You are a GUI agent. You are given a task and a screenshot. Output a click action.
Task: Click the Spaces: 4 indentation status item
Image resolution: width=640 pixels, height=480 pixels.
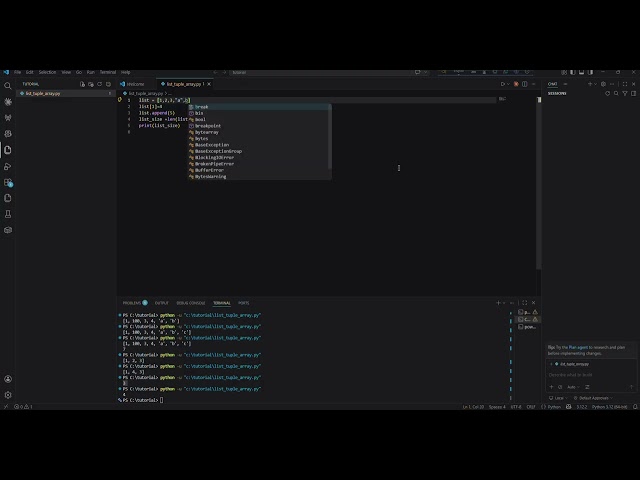tap(497, 407)
